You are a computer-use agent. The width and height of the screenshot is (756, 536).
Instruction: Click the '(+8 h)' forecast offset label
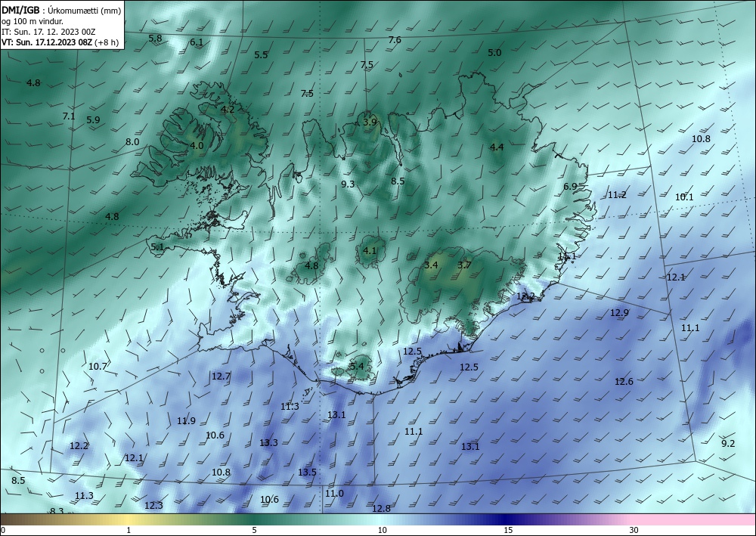tap(107, 42)
